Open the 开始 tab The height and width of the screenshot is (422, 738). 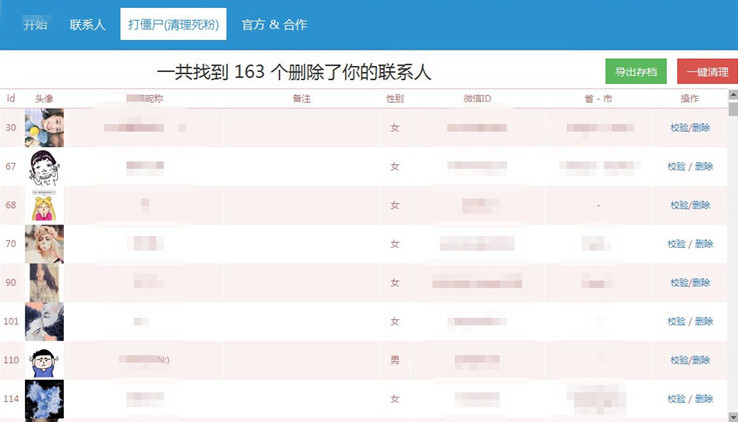35,24
